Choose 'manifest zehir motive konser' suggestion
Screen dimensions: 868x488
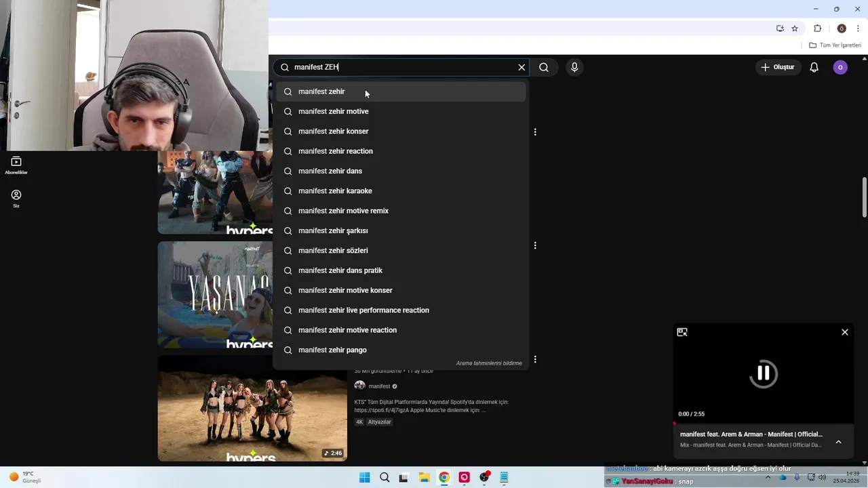[401, 290]
